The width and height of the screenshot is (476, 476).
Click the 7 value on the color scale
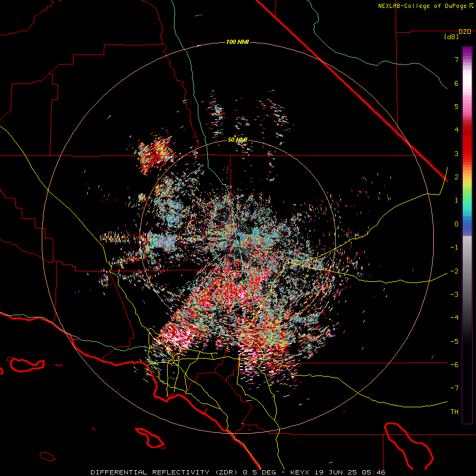click(x=456, y=59)
